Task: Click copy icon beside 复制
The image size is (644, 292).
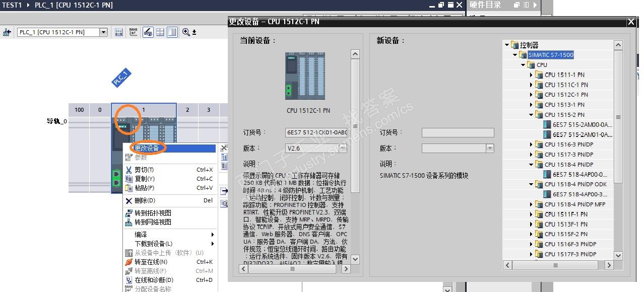Action: (x=129, y=179)
